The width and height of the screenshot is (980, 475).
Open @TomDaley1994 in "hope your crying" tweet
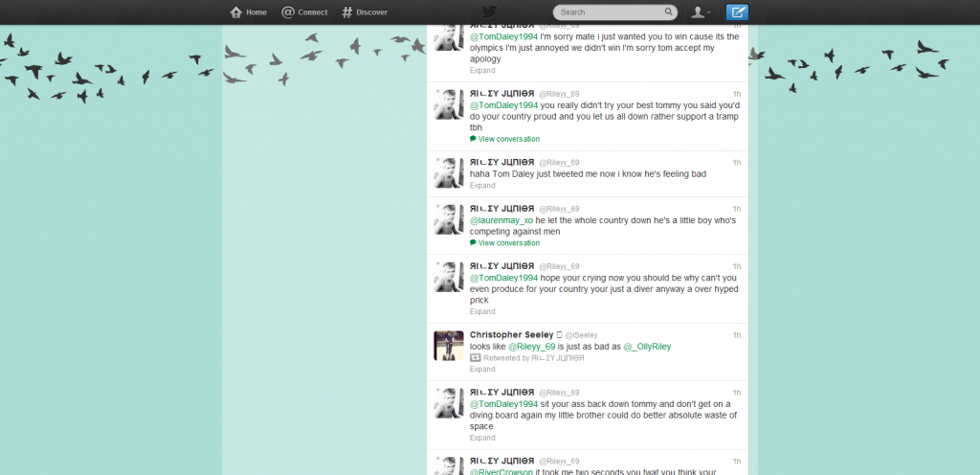click(x=503, y=278)
